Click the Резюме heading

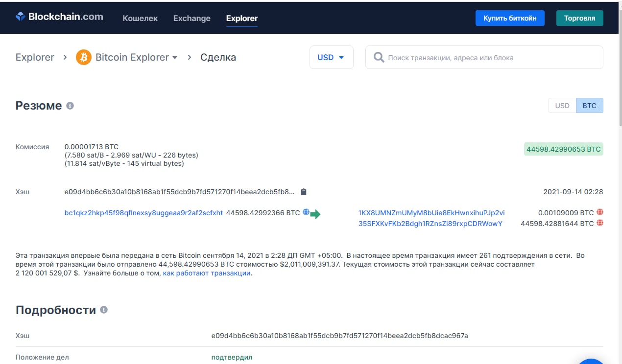pos(39,106)
